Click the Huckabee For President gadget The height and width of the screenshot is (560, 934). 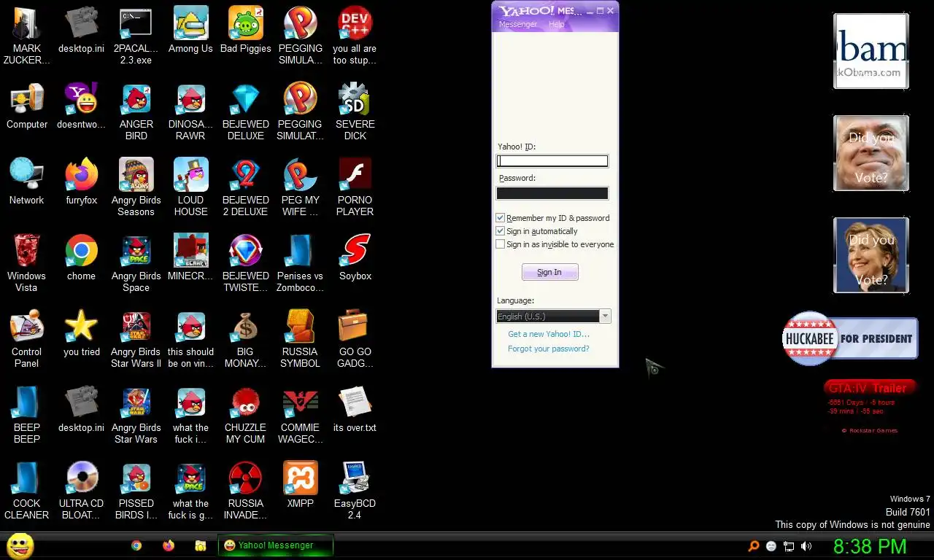pos(850,338)
